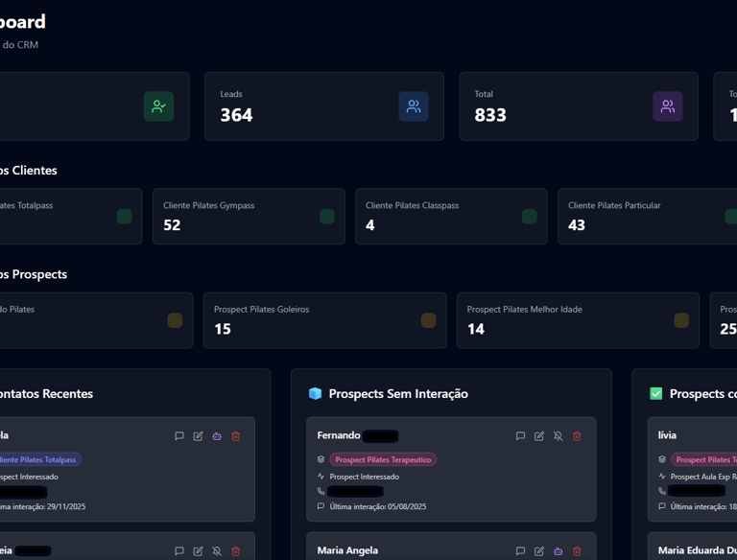Click the 'Prospects Sem Interação' heading
This screenshot has width=737, height=560.
point(398,394)
